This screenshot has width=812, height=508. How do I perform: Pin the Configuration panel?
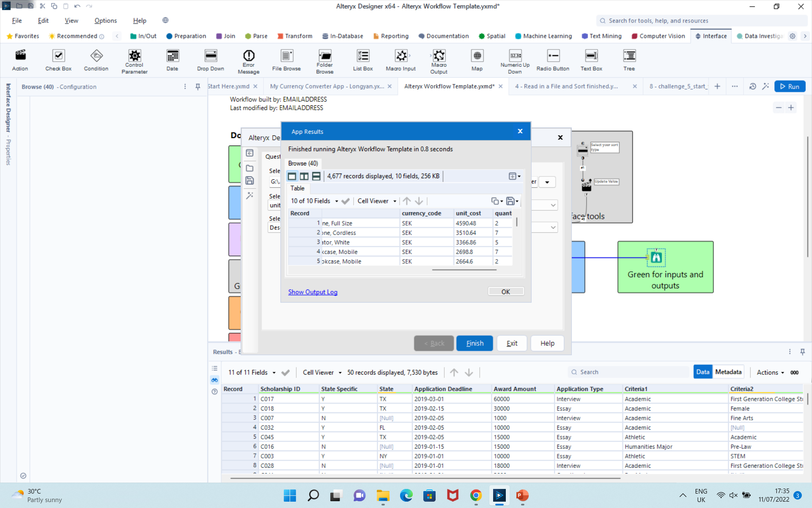198,87
